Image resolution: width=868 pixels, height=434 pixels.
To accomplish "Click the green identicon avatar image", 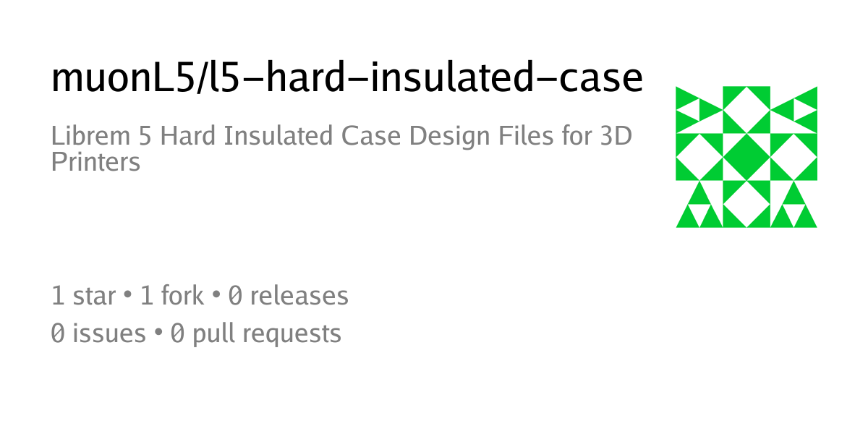I will click(746, 157).
